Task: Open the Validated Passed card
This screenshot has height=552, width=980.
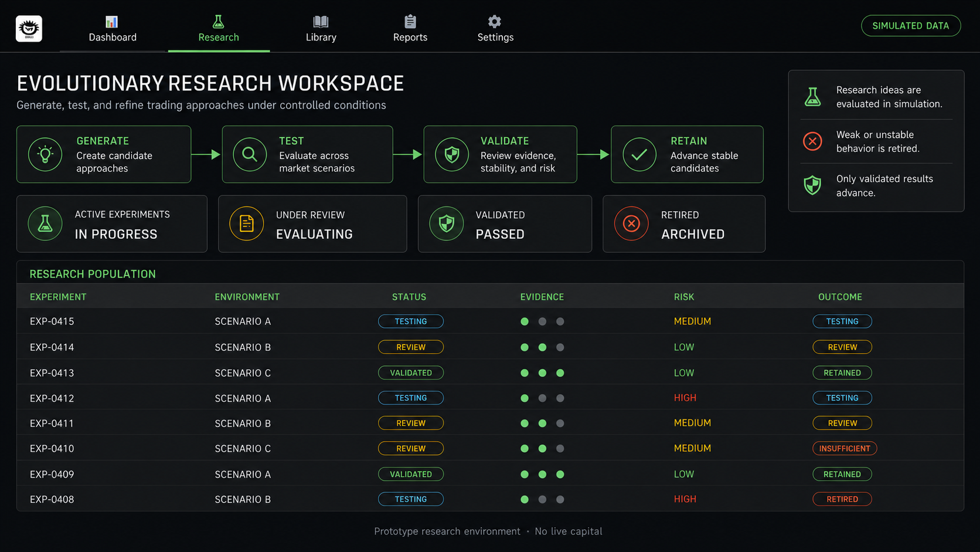Action: click(505, 224)
